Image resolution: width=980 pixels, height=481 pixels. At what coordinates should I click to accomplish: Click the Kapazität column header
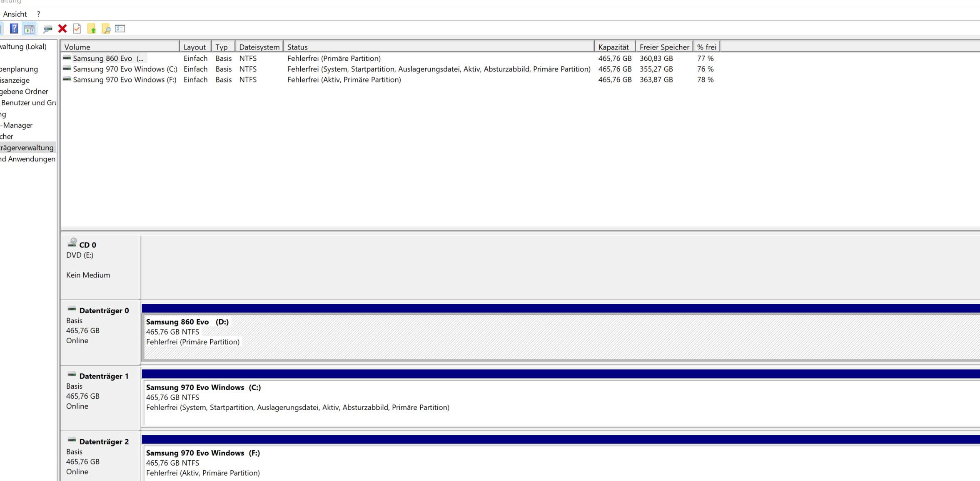coord(614,47)
